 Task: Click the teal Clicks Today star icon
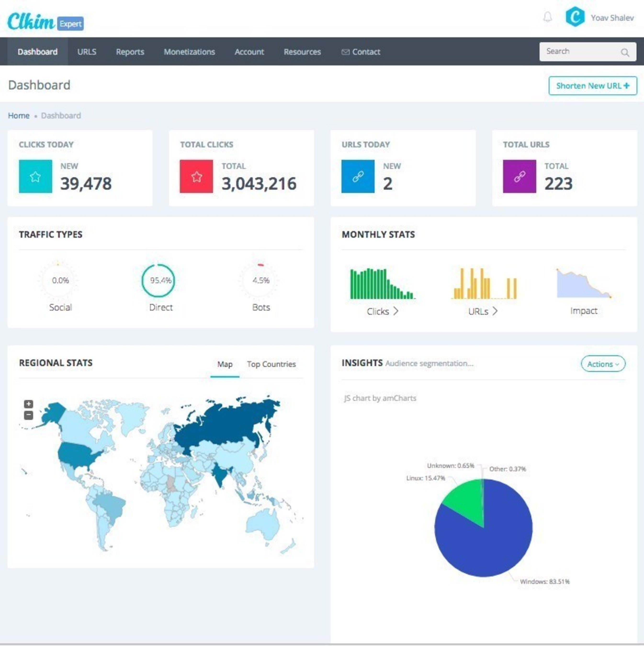pyautogui.click(x=35, y=176)
